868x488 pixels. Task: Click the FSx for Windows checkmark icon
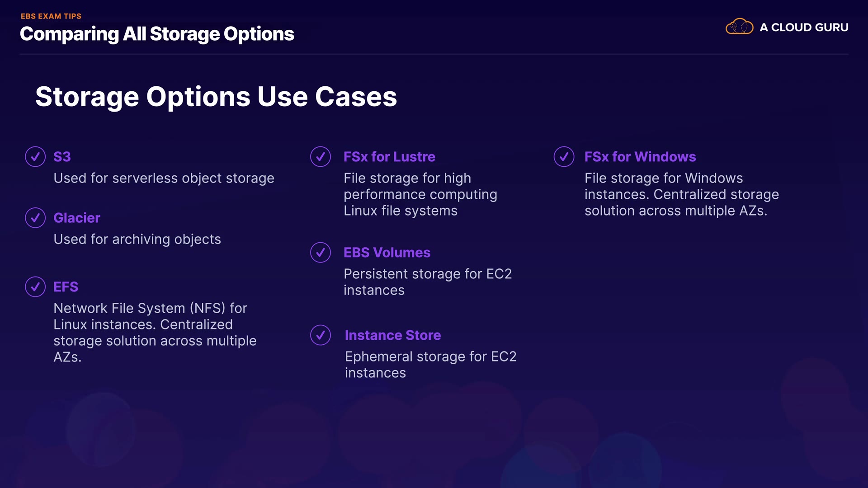coord(564,157)
